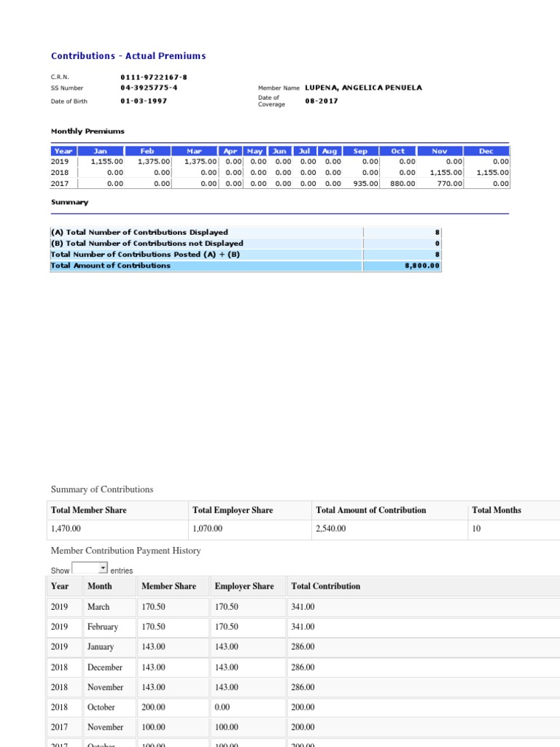Select C.R.N. value 0111-9722167-8

coord(154,77)
